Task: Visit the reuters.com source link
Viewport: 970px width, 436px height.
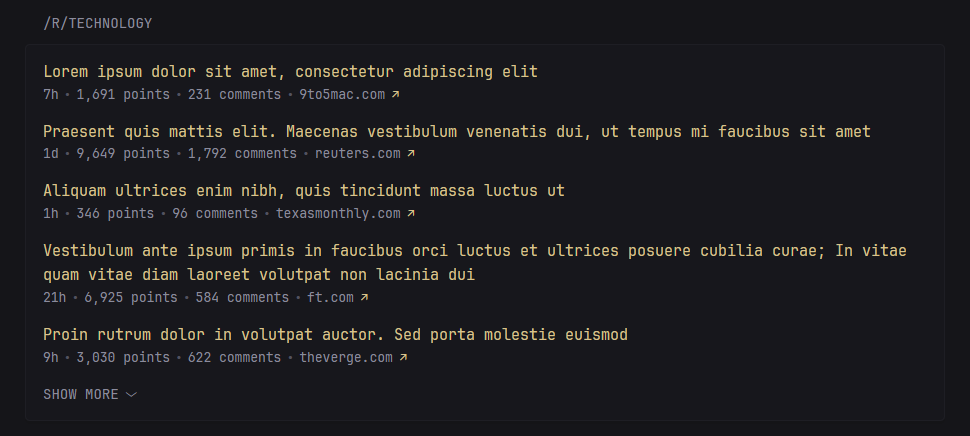Action: coord(357,154)
